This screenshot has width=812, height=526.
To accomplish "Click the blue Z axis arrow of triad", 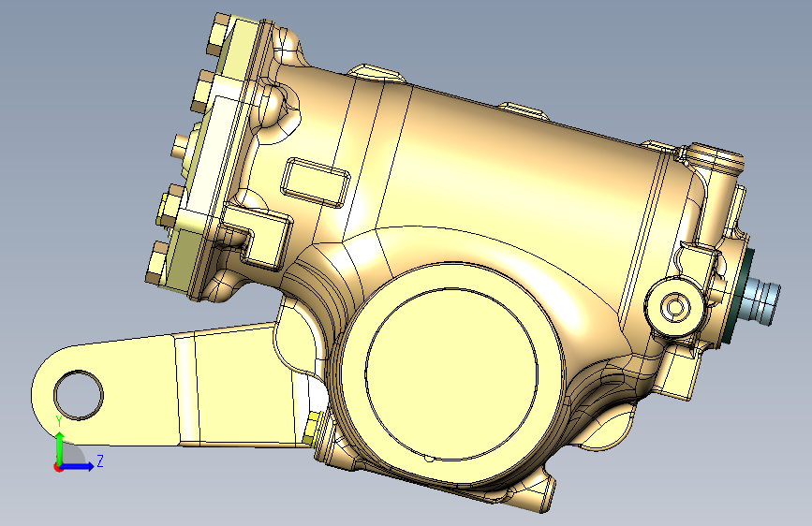I will (x=78, y=466).
